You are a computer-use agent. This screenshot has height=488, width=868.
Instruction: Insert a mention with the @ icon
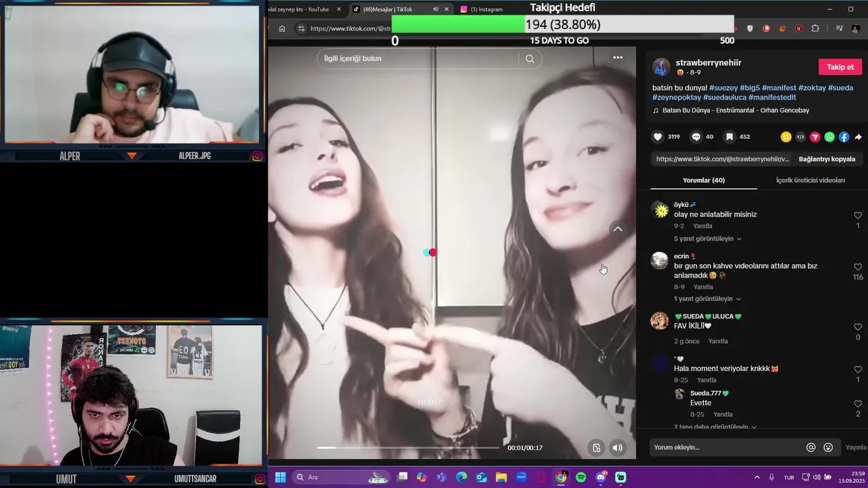click(x=810, y=447)
